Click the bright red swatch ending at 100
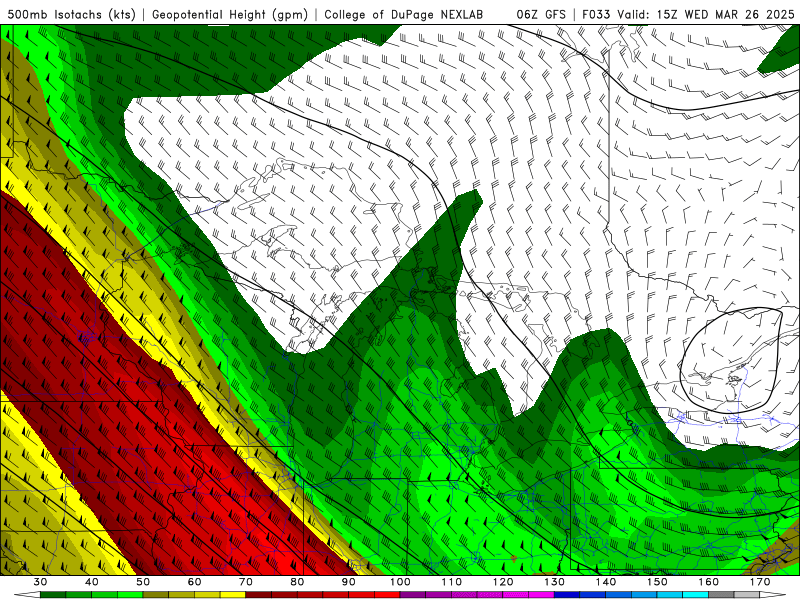The height and width of the screenshot is (600, 800). [x=387, y=595]
